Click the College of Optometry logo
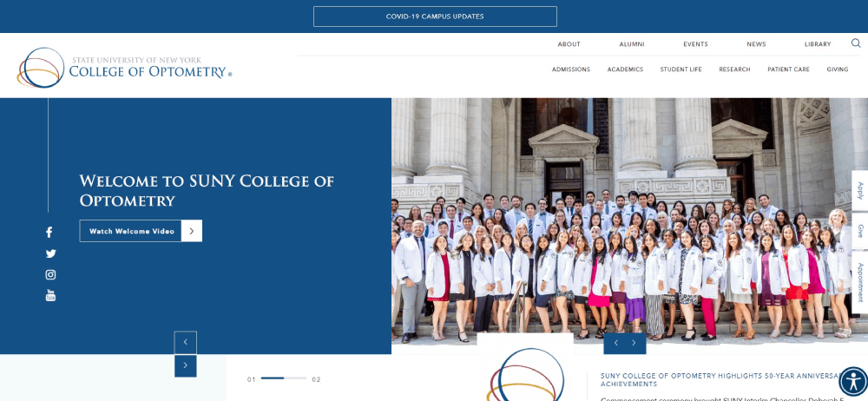The width and height of the screenshot is (868, 401). [x=124, y=68]
